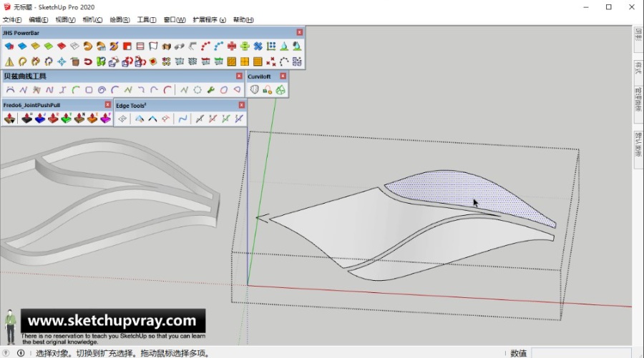Click the red dotted curve icon in PowerBar
This screenshot has height=358, width=644.
coord(205,46)
